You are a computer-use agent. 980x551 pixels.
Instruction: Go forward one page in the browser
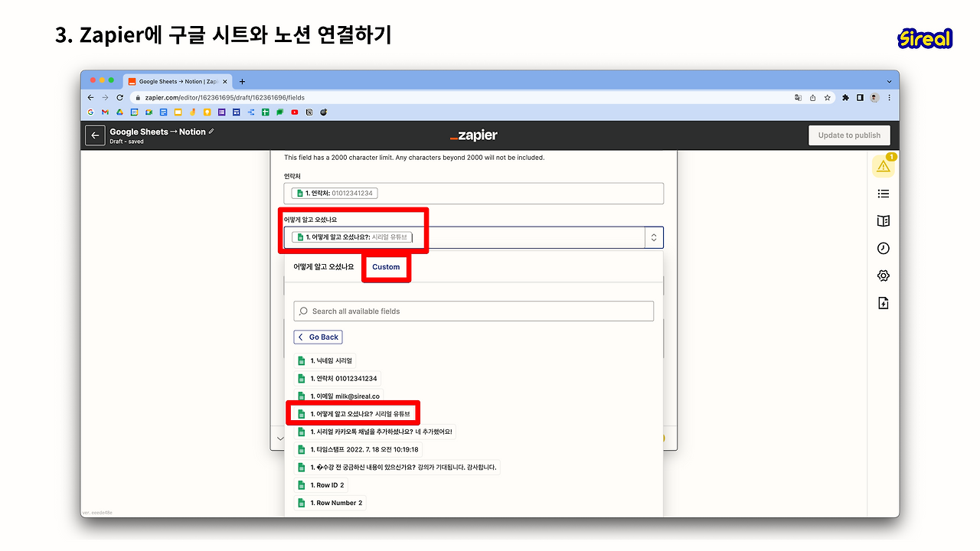(105, 98)
